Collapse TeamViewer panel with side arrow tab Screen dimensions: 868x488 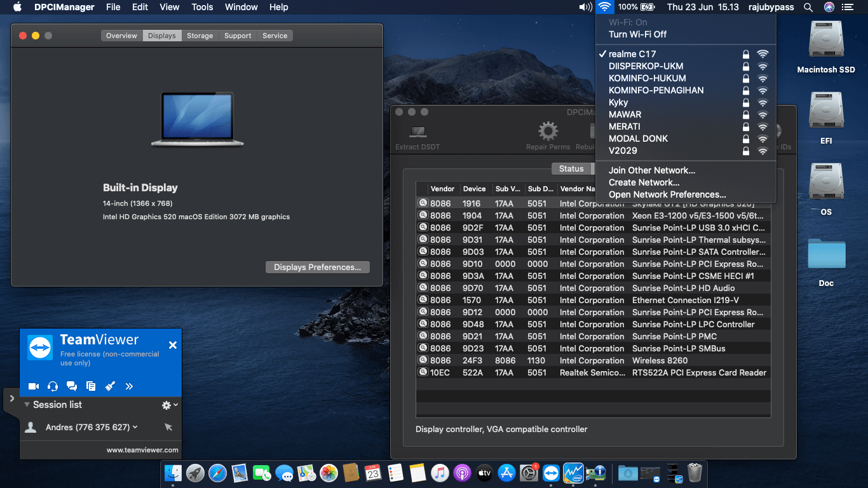(x=11, y=398)
